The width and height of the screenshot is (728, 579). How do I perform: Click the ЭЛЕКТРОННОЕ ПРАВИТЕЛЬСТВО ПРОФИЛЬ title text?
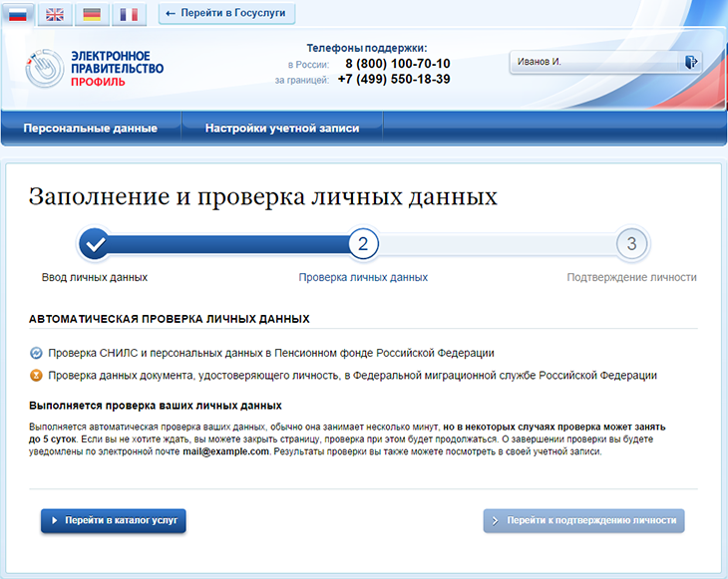tap(117, 69)
